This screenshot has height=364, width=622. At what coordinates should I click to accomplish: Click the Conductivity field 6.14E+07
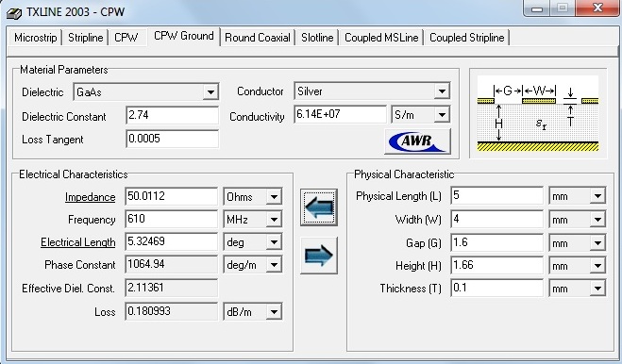click(340, 115)
